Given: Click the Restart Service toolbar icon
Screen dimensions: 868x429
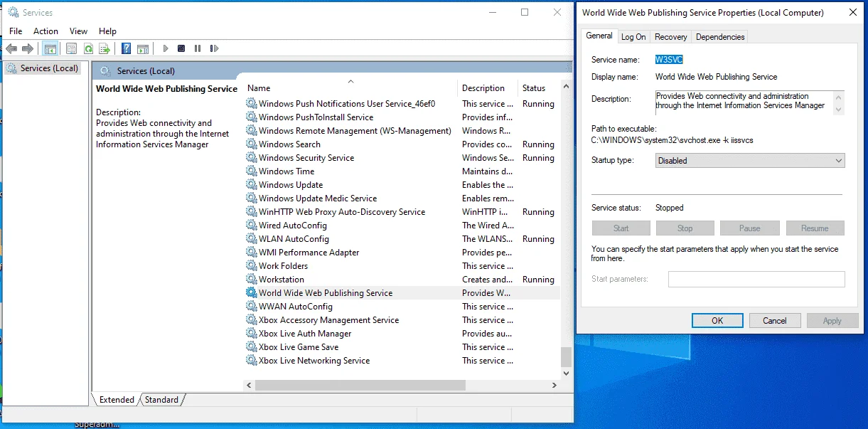Looking at the screenshot, I should pos(213,48).
